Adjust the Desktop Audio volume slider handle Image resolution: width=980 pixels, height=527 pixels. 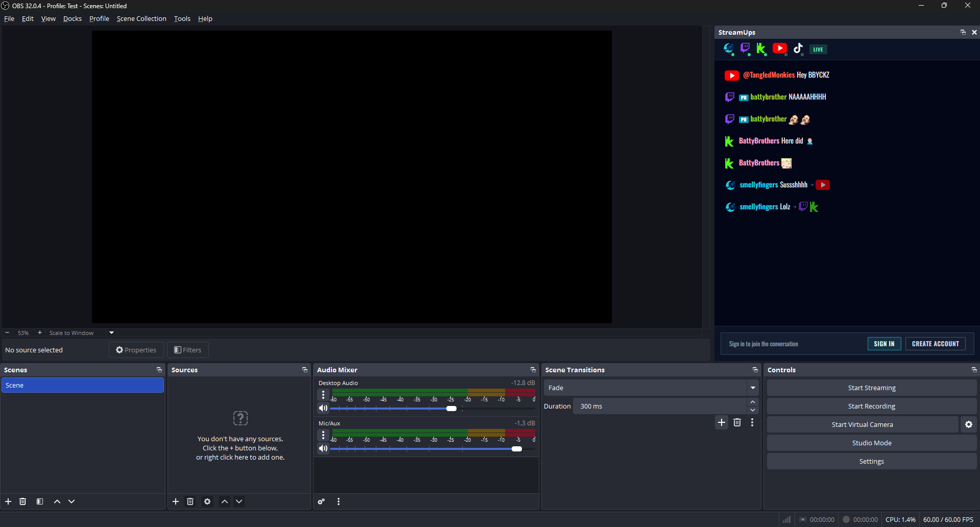pos(451,409)
